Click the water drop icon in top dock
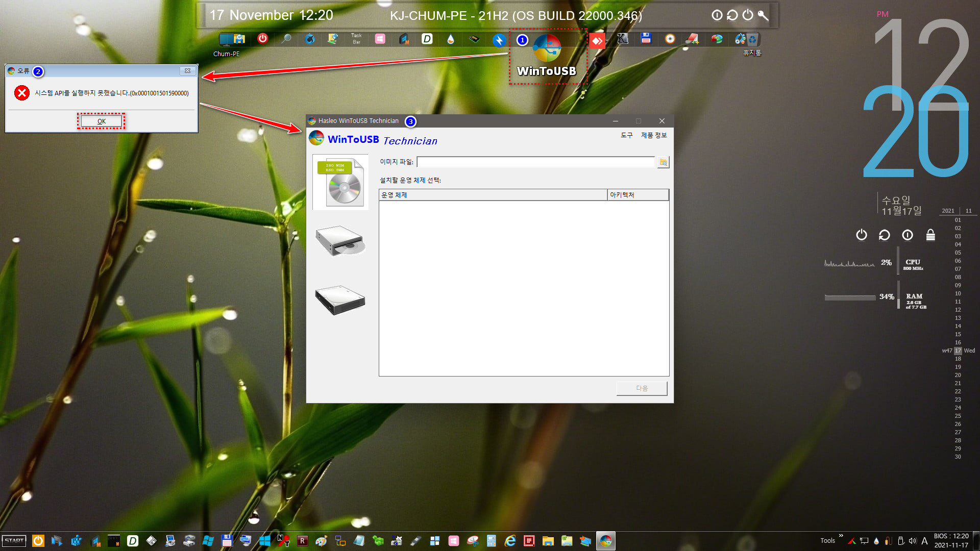The width and height of the screenshot is (980, 551). click(451, 39)
